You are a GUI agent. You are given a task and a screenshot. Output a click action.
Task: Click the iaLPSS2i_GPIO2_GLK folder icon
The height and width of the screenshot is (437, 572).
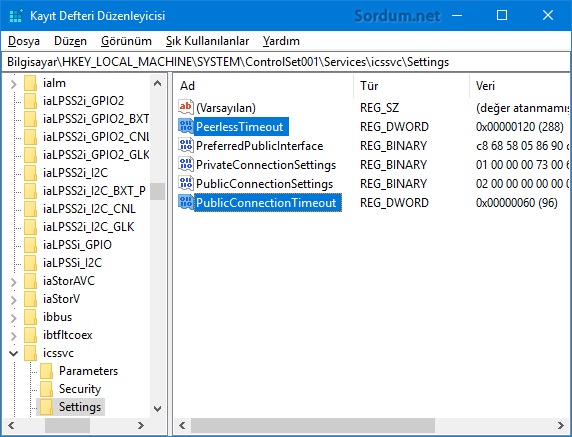pyautogui.click(x=30, y=155)
